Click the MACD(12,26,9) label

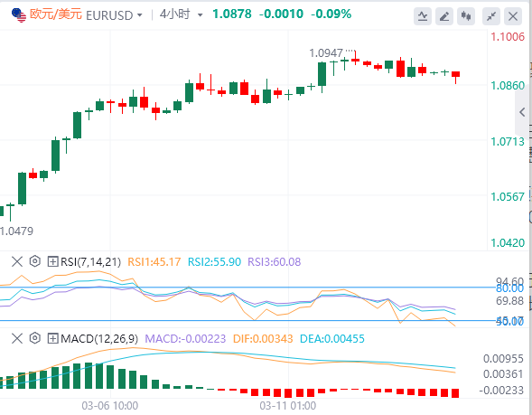[99, 338]
